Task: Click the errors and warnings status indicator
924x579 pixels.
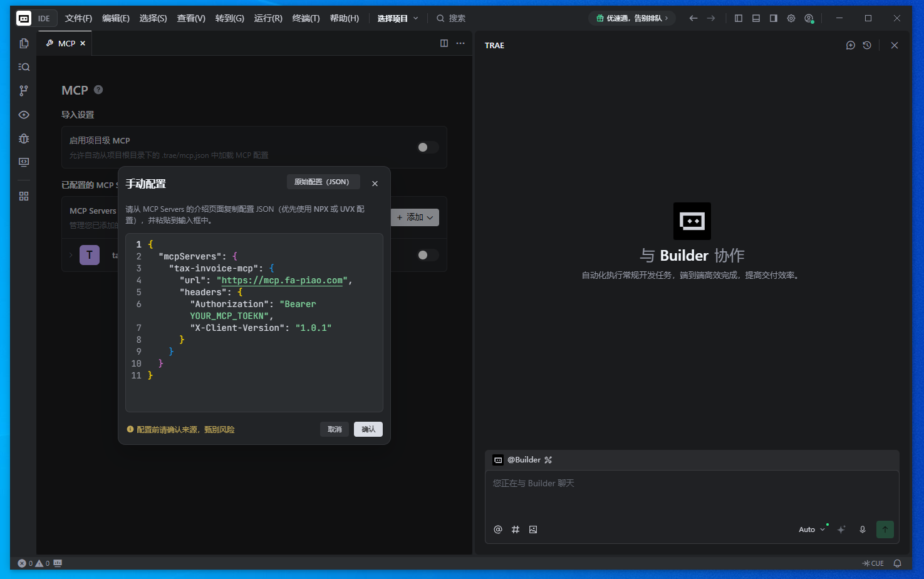Action: click(34, 563)
